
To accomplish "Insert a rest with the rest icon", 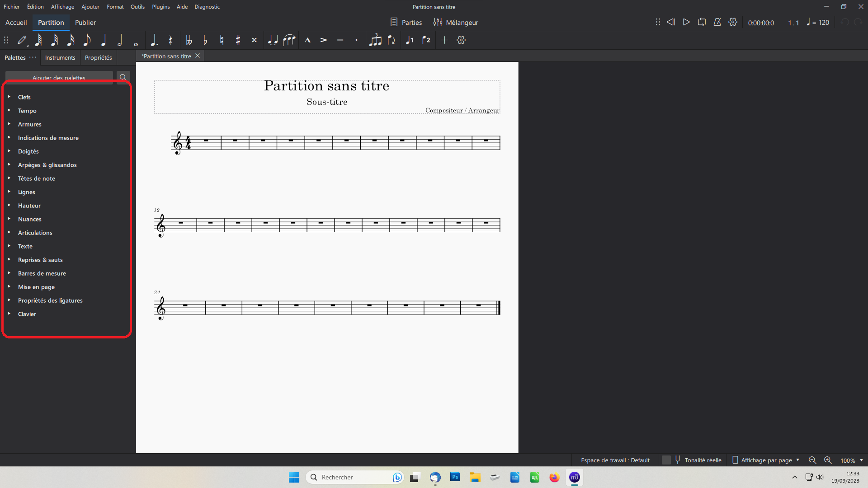I will (x=170, y=40).
